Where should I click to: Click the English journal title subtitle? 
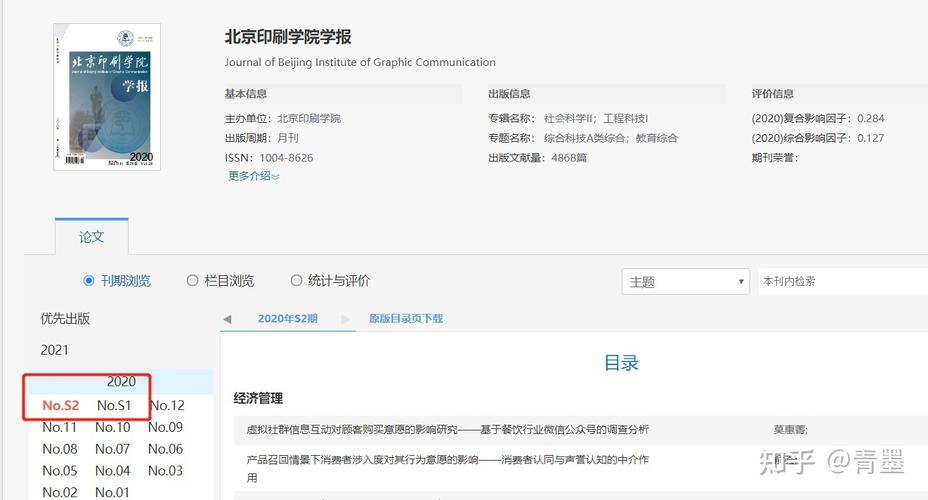pyautogui.click(x=360, y=62)
